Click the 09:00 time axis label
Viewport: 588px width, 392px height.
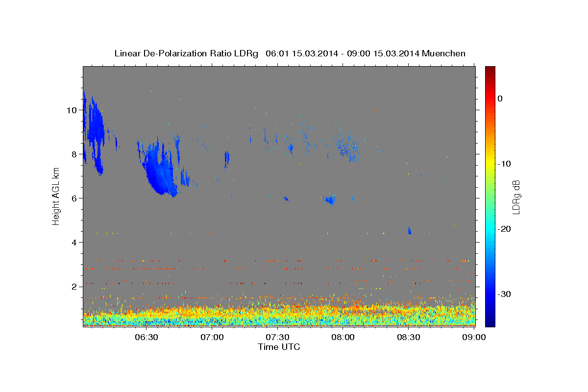[474, 337]
